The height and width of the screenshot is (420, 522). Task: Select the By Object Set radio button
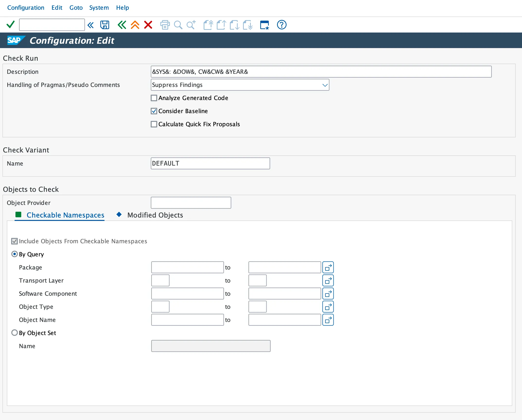coord(15,333)
